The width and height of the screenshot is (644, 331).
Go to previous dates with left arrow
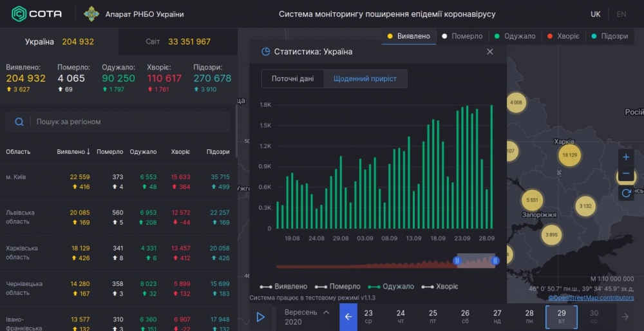(348, 316)
